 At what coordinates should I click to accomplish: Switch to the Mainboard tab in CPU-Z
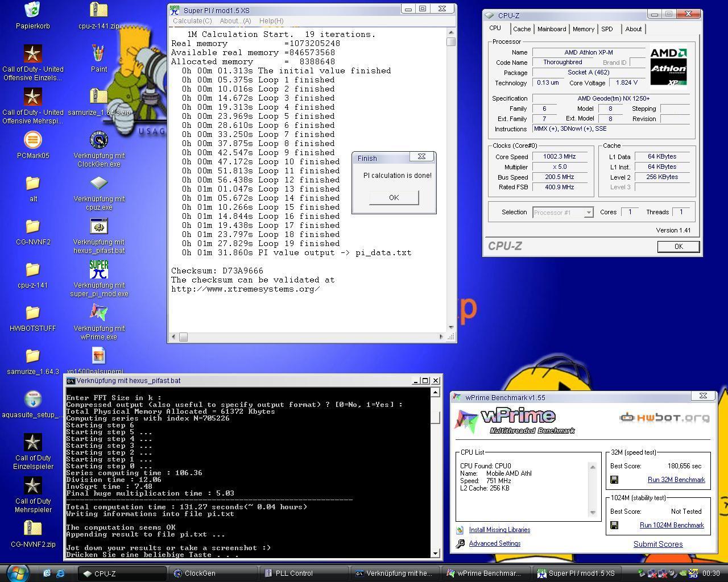tap(552, 29)
